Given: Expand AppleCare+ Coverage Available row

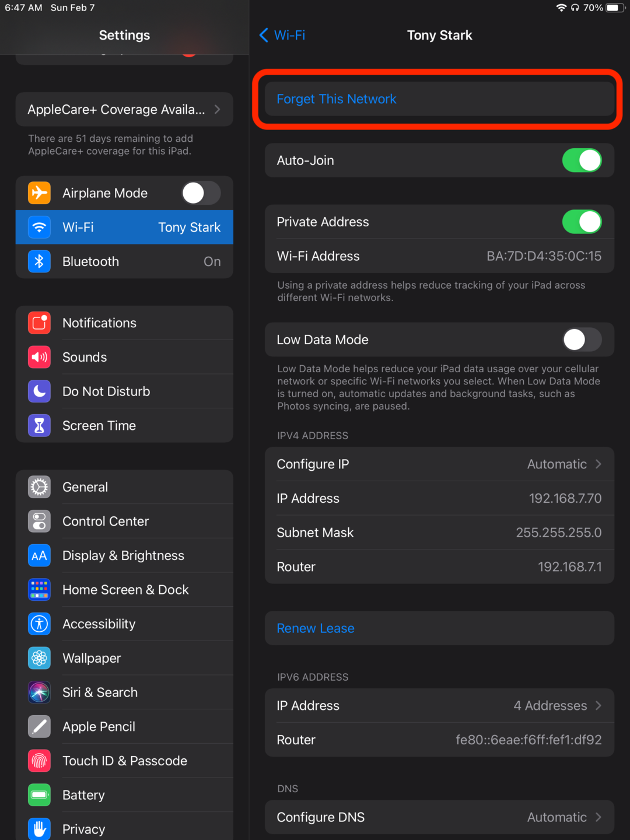Looking at the screenshot, I should click(124, 109).
